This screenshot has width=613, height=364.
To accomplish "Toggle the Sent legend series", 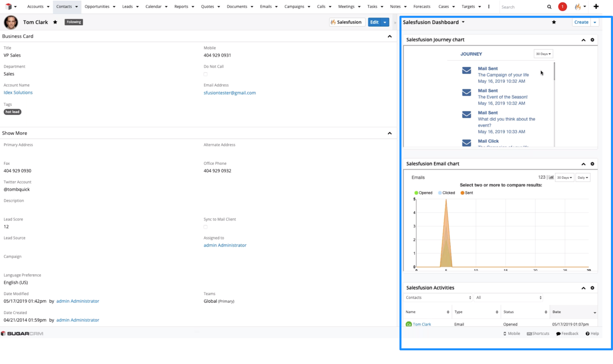I will pos(466,193).
